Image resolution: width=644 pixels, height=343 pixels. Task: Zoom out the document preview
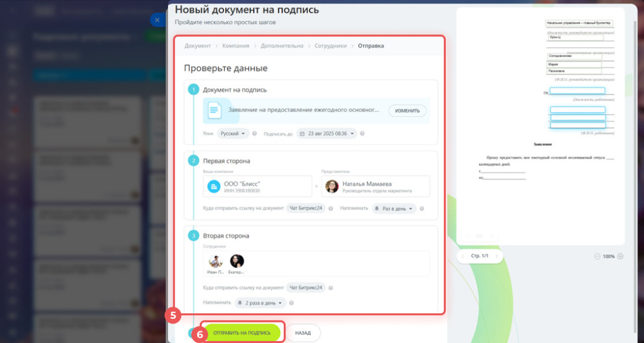[x=597, y=256]
